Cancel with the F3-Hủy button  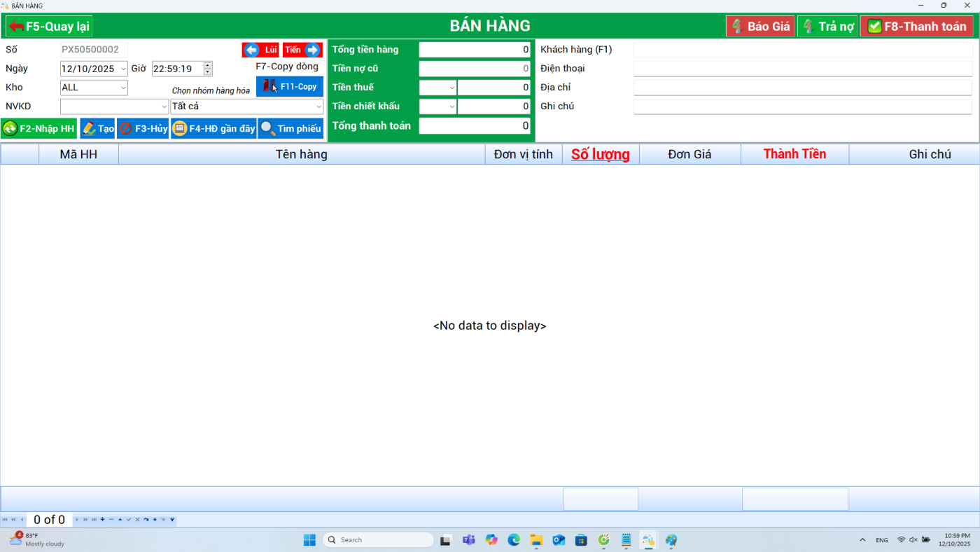click(143, 129)
